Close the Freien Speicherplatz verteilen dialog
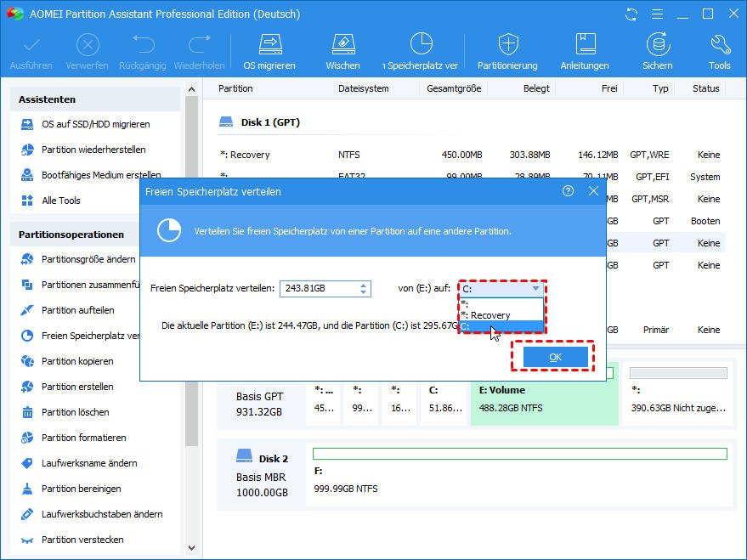This screenshot has width=747, height=560. pos(593,191)
